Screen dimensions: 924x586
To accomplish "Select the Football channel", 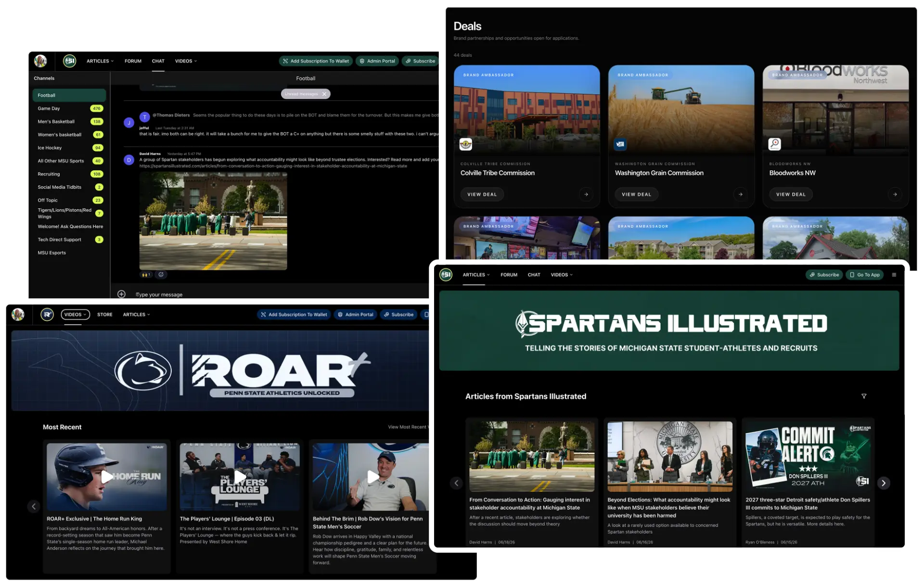I will (69, 95).
